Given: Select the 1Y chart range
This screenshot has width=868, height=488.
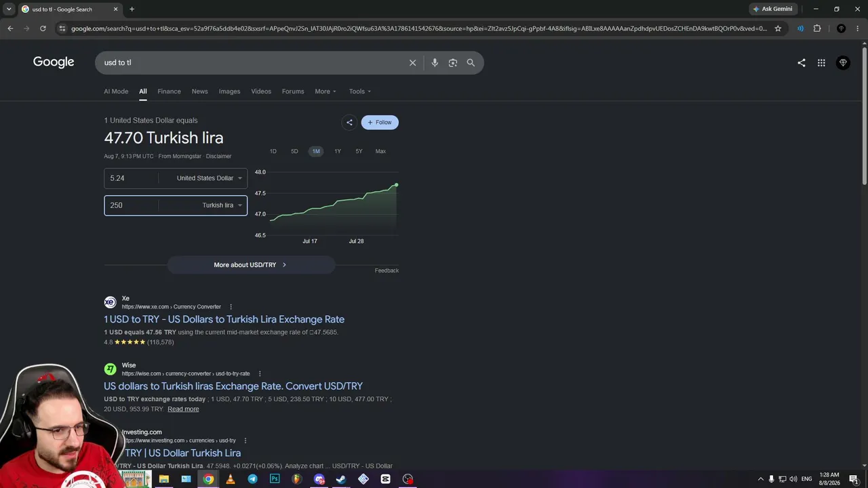Looking at the screenshot, I should pos(338,151).
